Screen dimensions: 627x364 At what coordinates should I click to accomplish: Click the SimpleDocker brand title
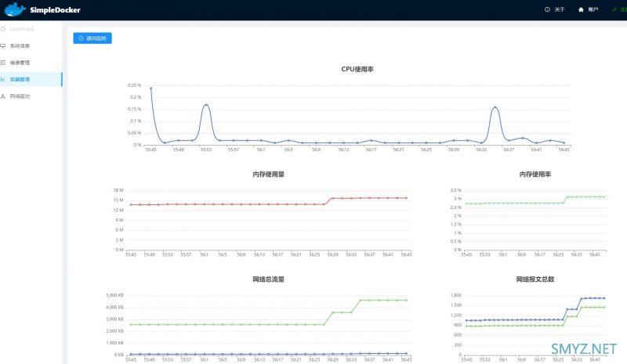[55, 10]
